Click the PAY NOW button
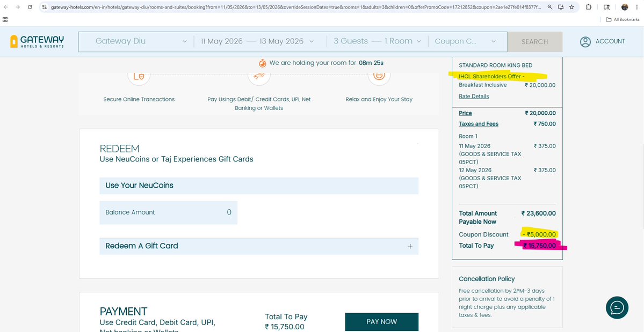The width and height of the screenshot is (644, 332). 381,322
